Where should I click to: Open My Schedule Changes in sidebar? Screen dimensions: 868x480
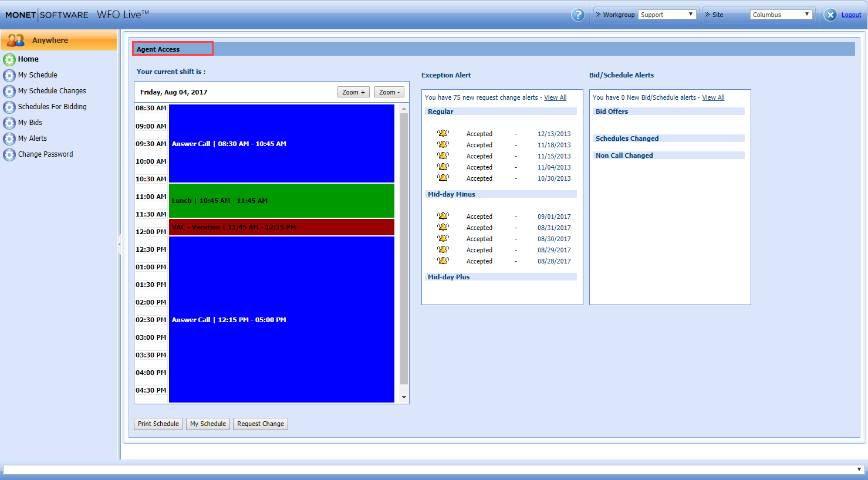pyautogui.click(x=52, y=91)
